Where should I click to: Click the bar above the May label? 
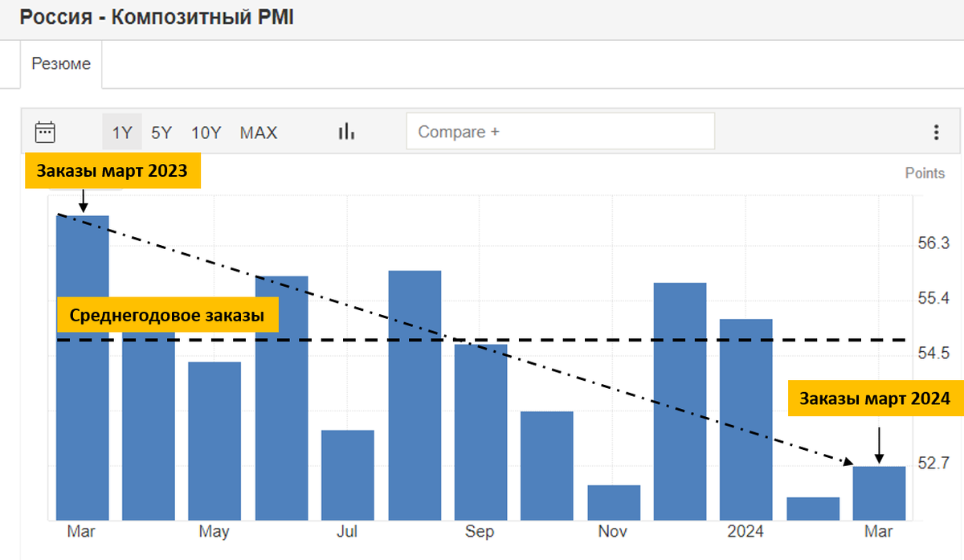click(214, 441)
